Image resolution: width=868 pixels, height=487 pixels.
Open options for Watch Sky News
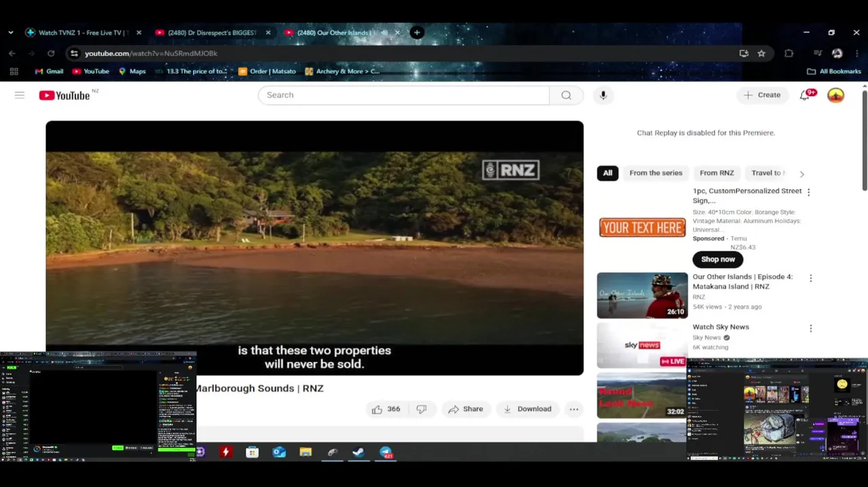click(810, 328)
